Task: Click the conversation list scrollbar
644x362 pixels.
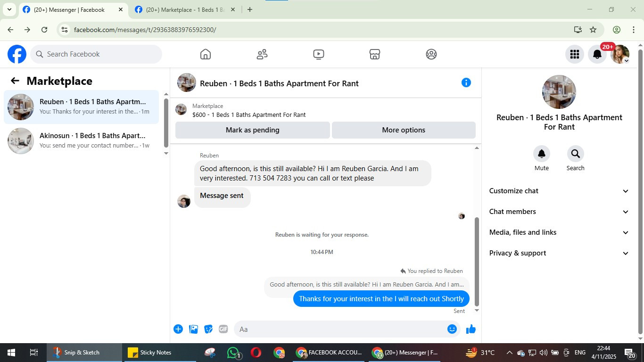Action: point(166,123)
